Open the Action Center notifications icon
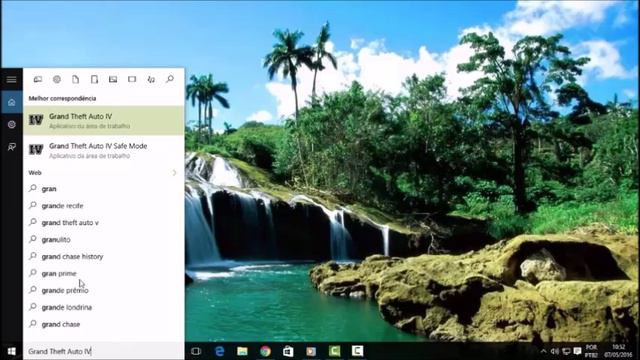The height and width of the screenshot is (360, 640). 577,351
